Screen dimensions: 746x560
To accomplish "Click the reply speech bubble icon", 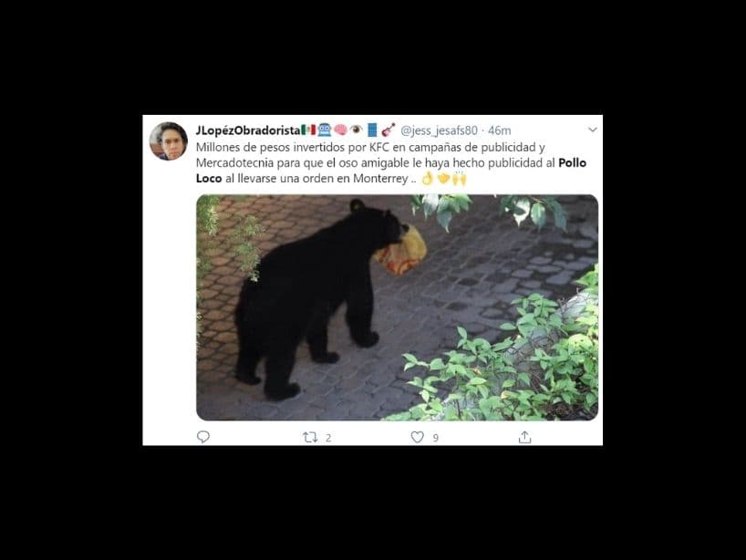I will [203, 437].
